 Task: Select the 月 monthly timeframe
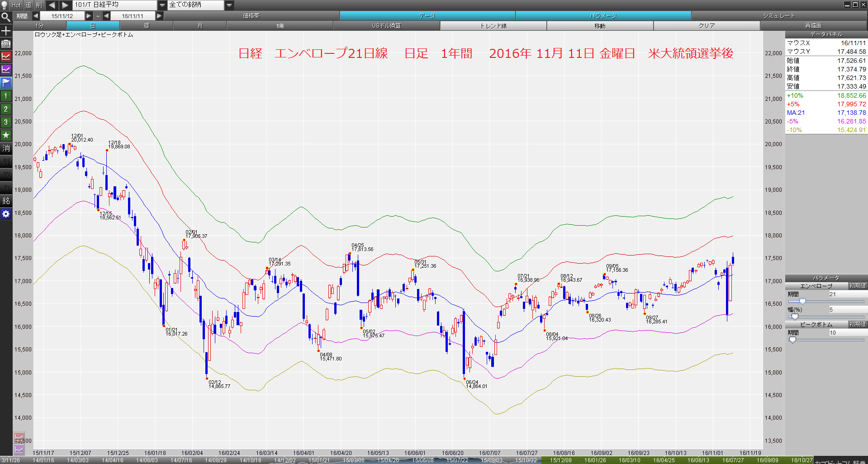pos(199,26)
